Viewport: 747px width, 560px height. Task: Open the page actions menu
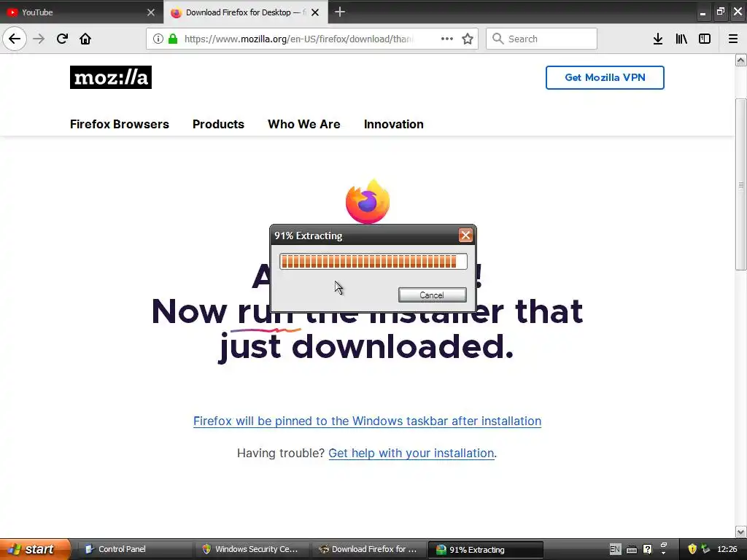click(x=447, y=39)
